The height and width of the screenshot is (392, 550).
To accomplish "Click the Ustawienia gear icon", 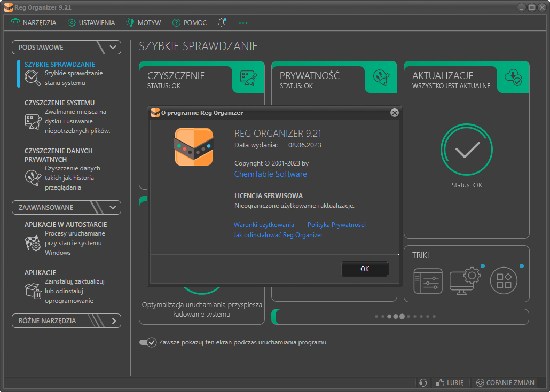I will [x=72, y=23].
